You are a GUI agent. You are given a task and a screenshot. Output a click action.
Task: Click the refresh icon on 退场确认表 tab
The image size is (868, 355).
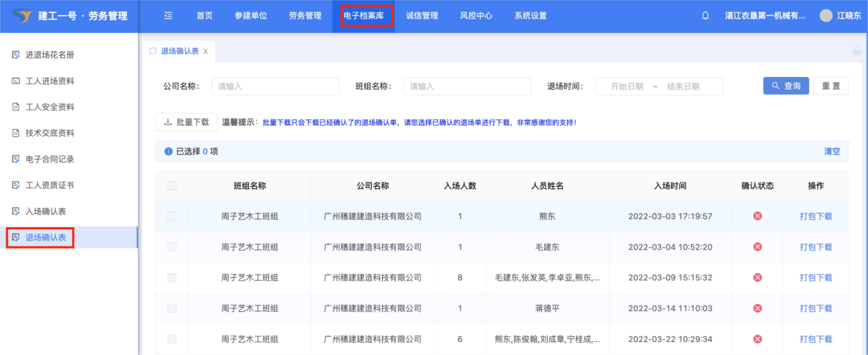pos(152,51)
